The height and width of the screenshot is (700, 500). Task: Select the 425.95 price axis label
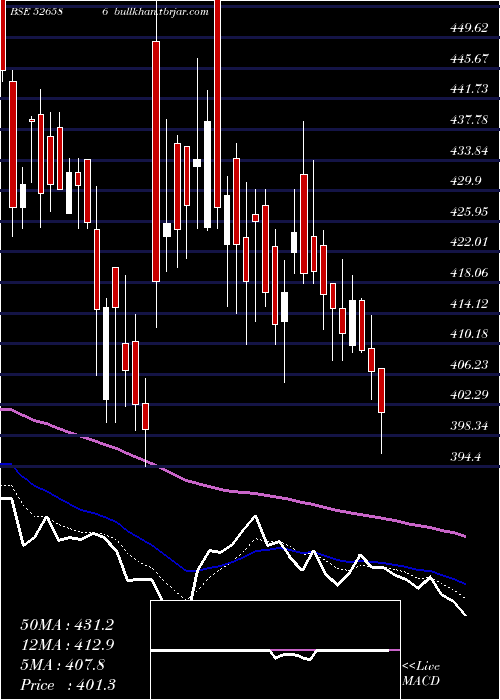click(469, 212)
